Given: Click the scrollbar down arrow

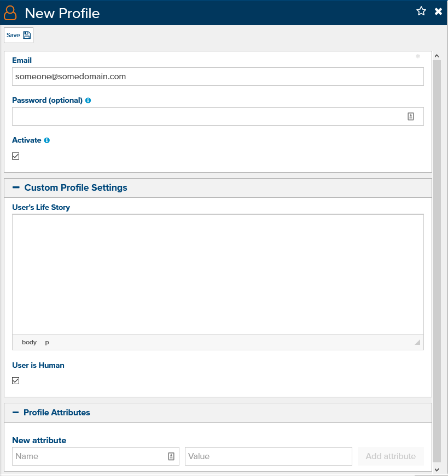Looking at the screenshot, I should point(437,470).
